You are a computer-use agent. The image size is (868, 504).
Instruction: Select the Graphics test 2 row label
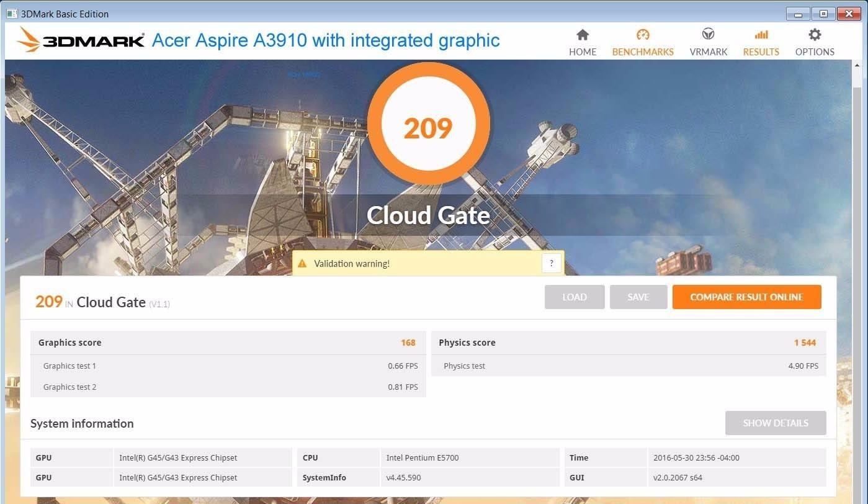click(x=69, y=387)
